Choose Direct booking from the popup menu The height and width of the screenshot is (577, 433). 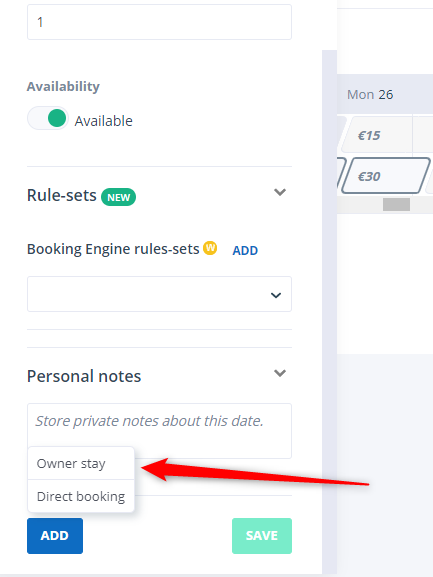[81, 496]
